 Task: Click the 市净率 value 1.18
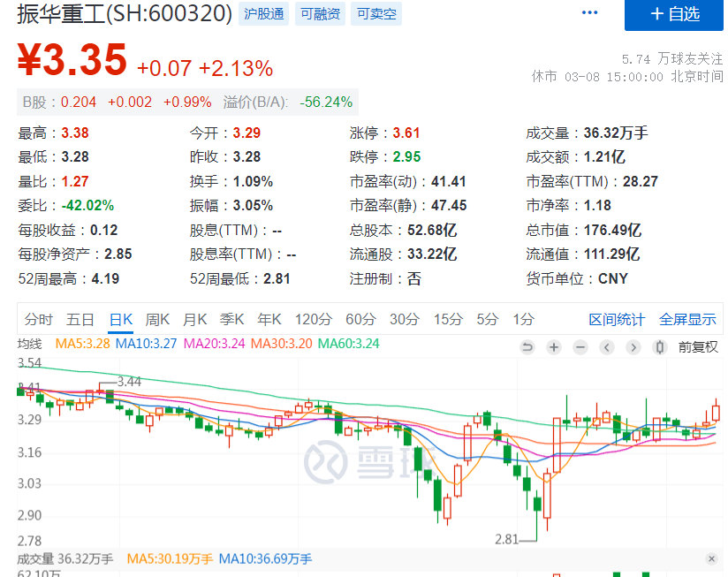pyautogui.click(x=597, y=205)
